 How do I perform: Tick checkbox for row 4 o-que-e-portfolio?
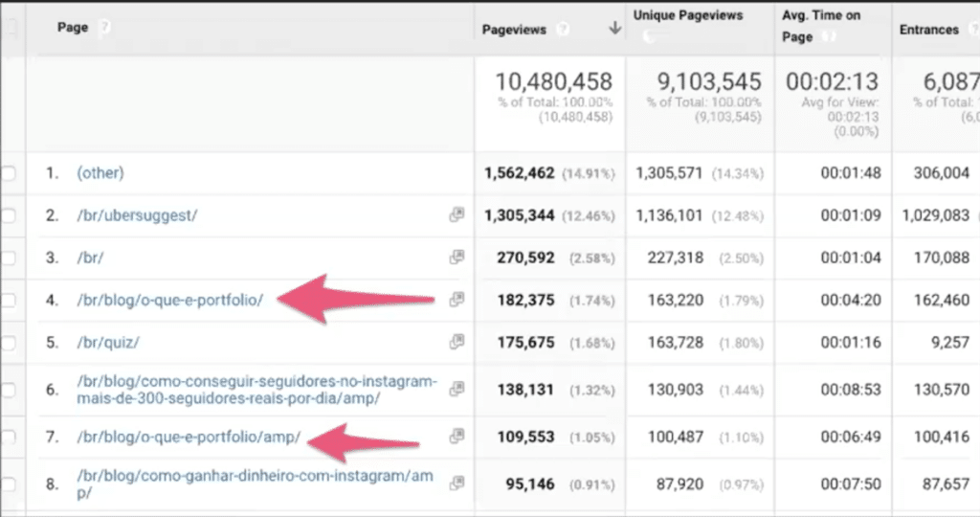click(8, 301)
